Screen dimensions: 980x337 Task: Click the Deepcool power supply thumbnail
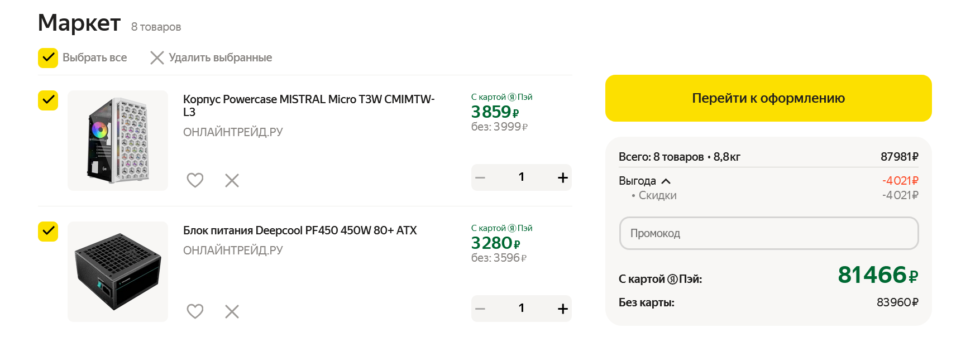pyautogui.click(x=118, y=272)
